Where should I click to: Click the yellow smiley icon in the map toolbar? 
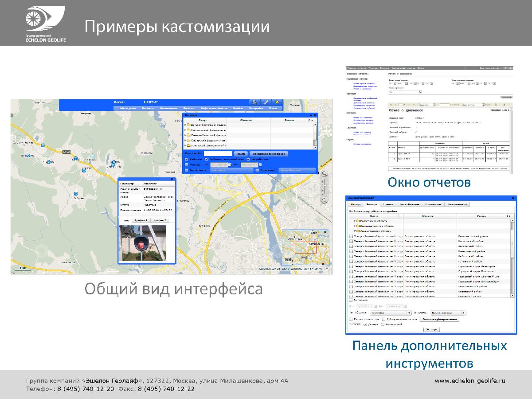[277, 102]
